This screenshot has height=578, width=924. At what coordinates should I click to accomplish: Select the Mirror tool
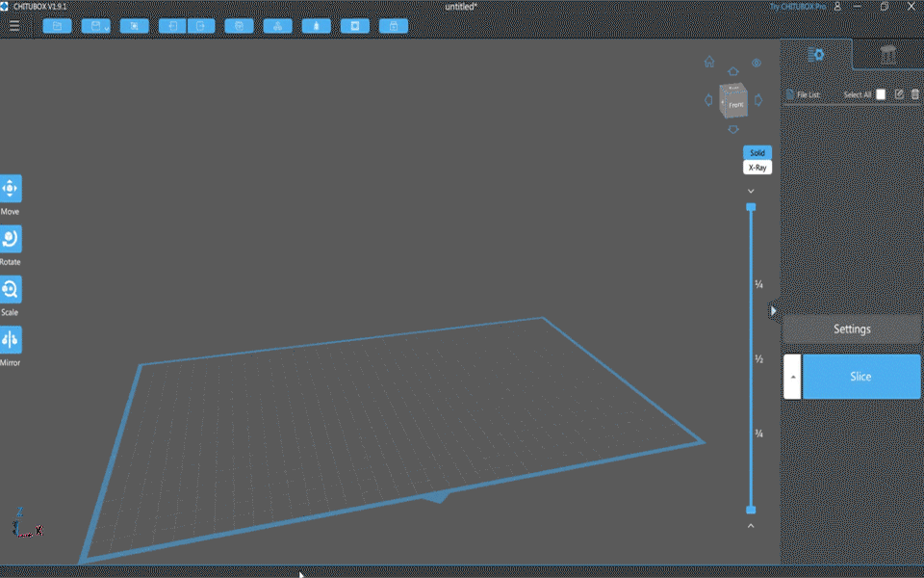tap(10, 340)
